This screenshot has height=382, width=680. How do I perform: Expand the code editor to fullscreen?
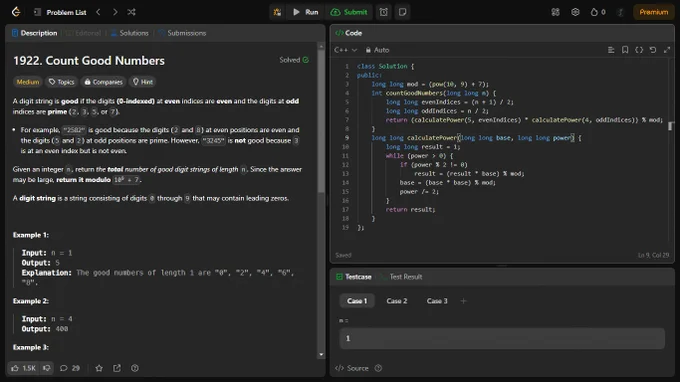point(667,50)
